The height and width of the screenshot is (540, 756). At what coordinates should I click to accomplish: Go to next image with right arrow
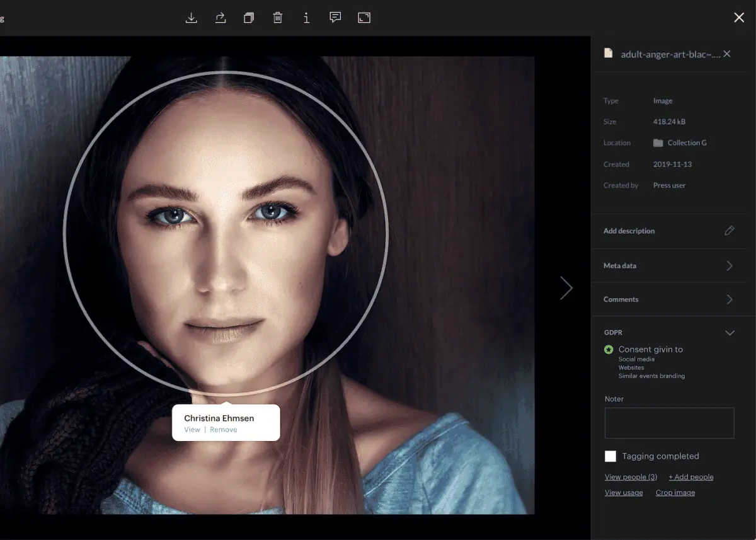tap(566, 288)
